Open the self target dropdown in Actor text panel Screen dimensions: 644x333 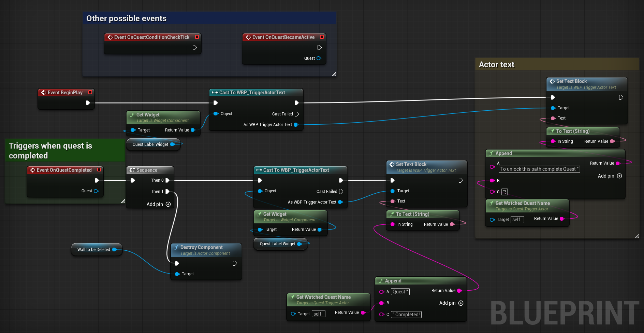click(517, 220)
